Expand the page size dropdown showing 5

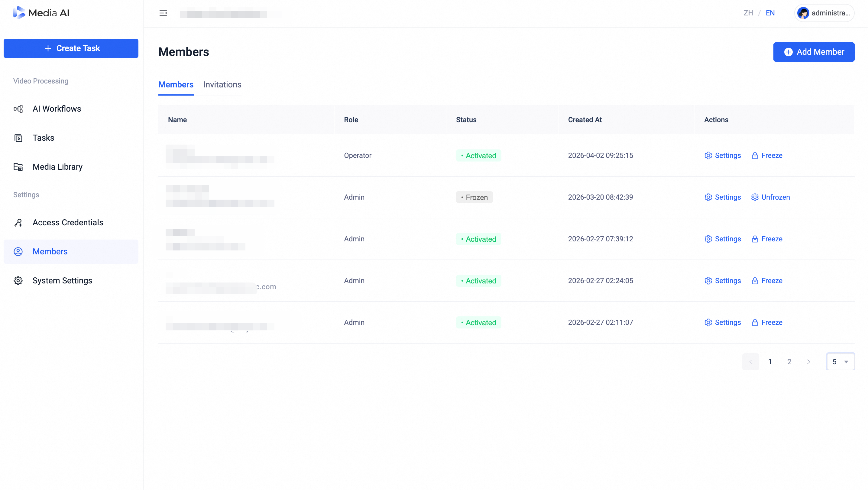[x=840, y=361]
